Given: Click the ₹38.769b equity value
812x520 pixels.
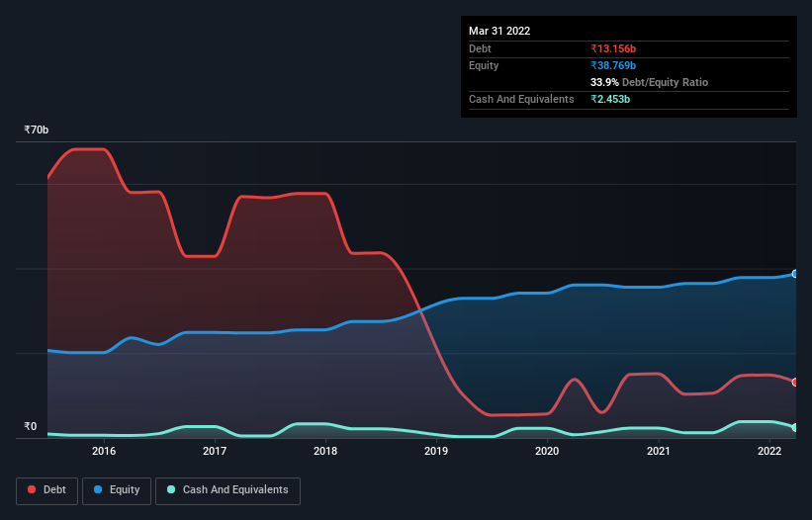Looking at the screenshot, I should point(613,65).
